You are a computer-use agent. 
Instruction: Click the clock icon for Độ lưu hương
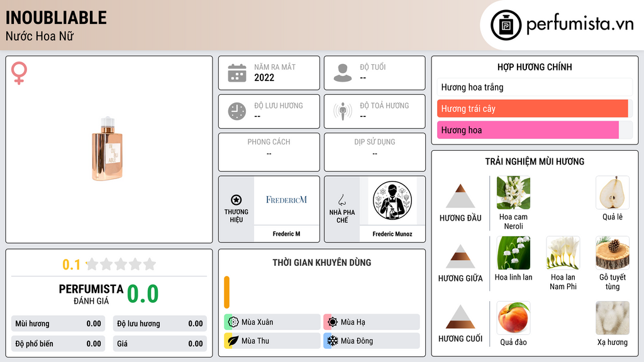[x=237, y=111]
